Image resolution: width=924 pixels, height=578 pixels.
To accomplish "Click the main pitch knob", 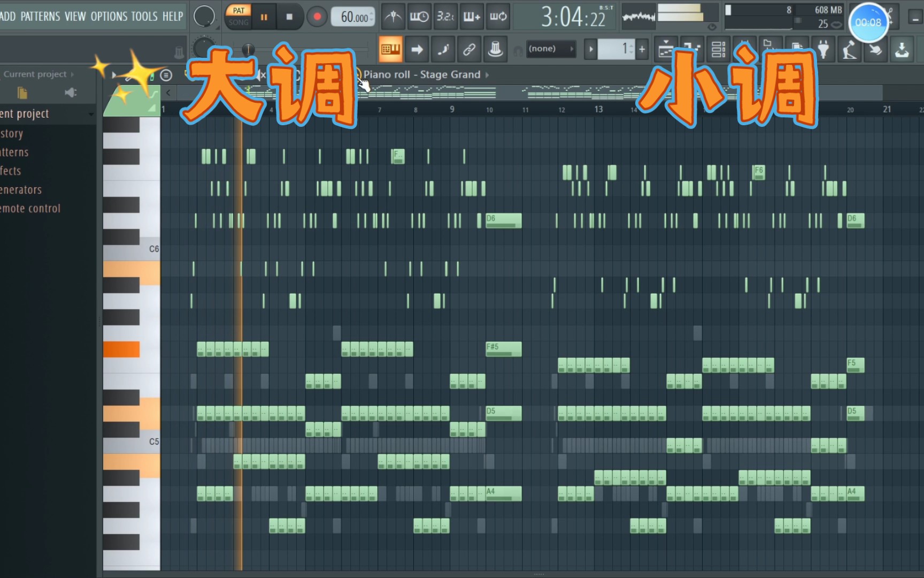I will coord(202,48).
